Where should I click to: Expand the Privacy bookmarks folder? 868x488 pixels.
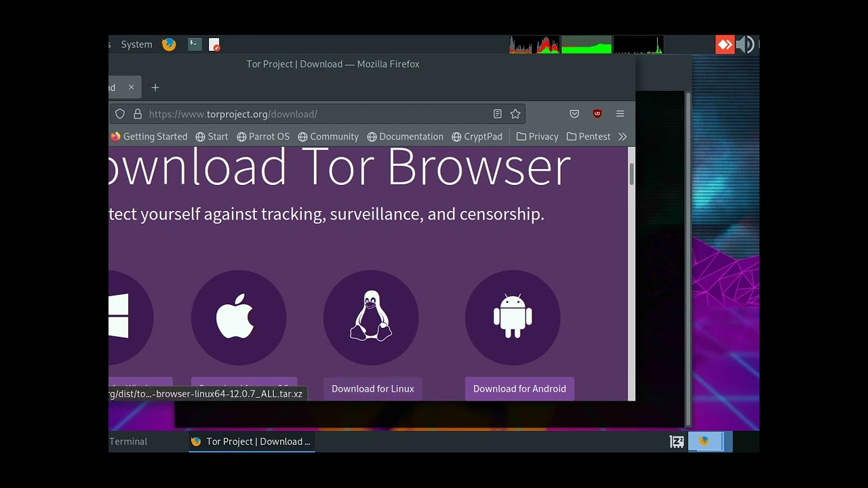537,136
